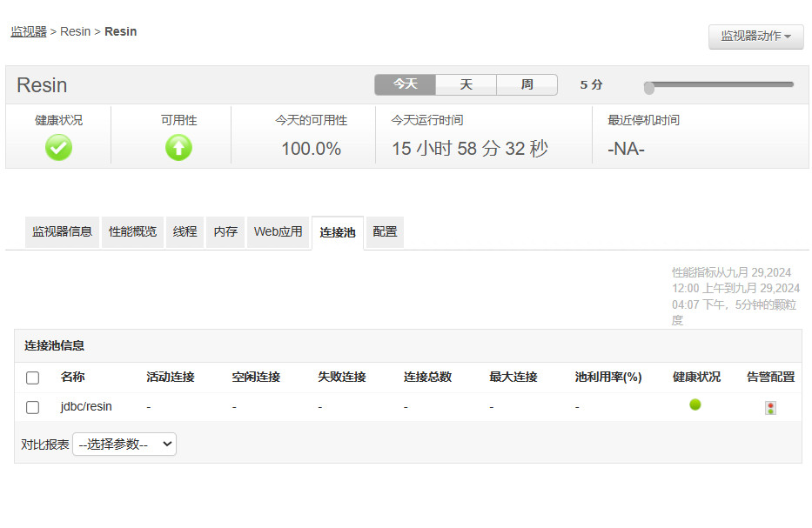Expand the 选择参数 comparison report dropdown
This screenshot has width=812, height=528.
[124, 444]
